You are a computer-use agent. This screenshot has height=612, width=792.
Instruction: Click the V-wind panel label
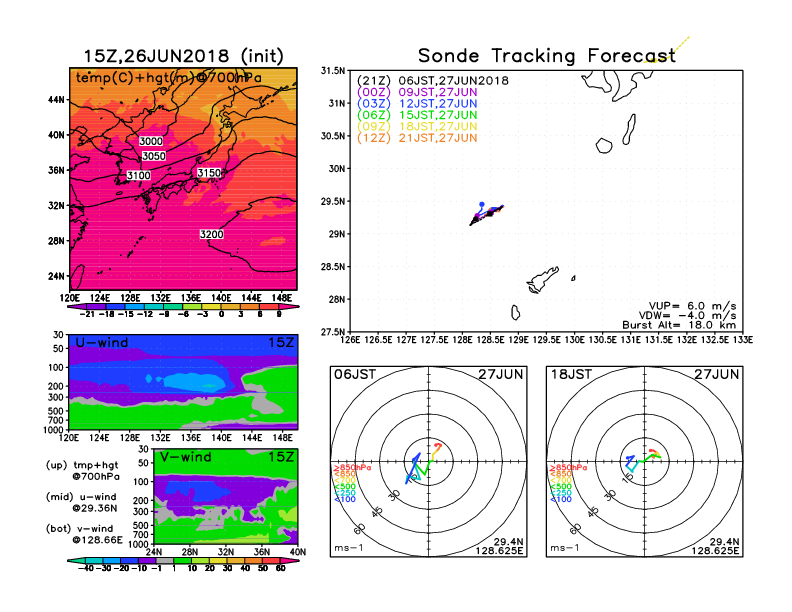point(187,457)
